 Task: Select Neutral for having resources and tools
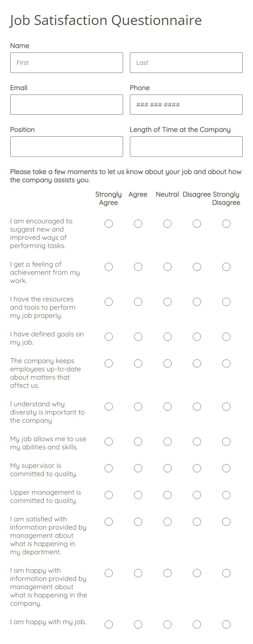(x=167, y=302)
